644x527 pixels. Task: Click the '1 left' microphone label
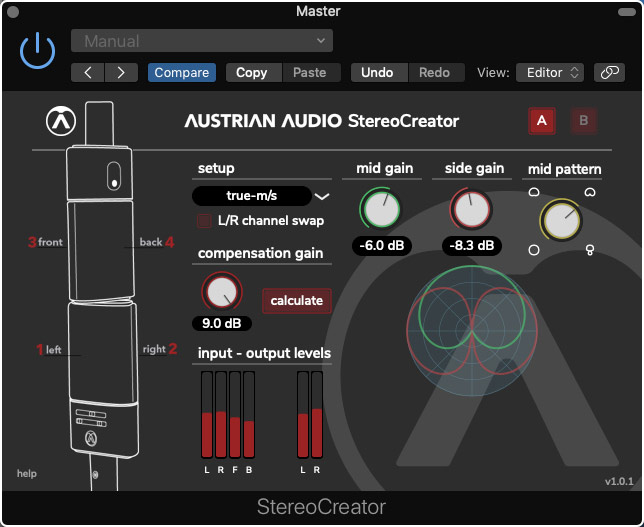48,350
